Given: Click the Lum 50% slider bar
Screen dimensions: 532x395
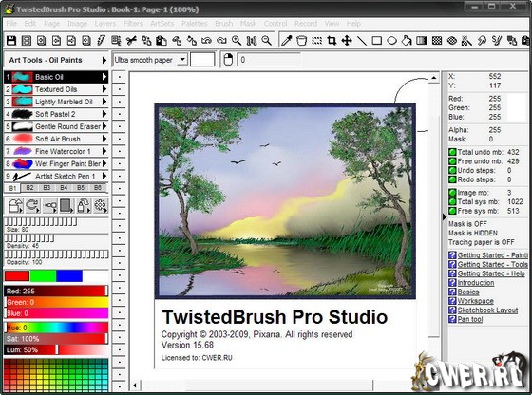Looking at the screenshot, I should click(x=56, y=350).
